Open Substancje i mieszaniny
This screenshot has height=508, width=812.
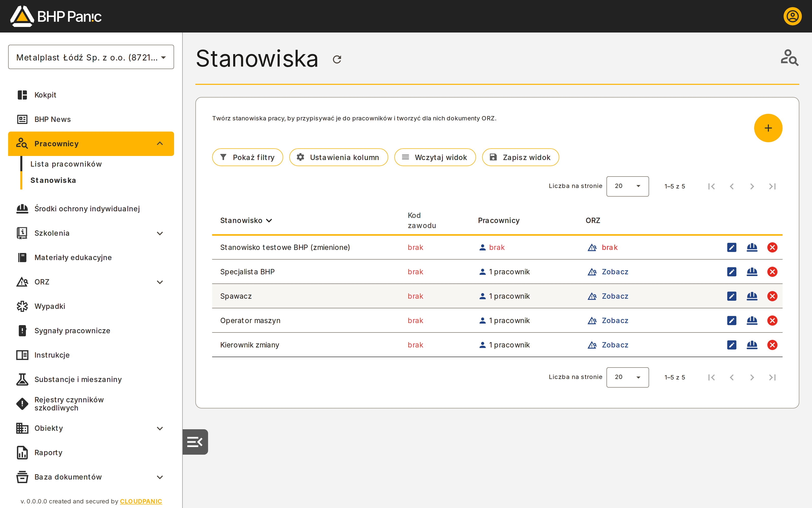click(91, 379)
